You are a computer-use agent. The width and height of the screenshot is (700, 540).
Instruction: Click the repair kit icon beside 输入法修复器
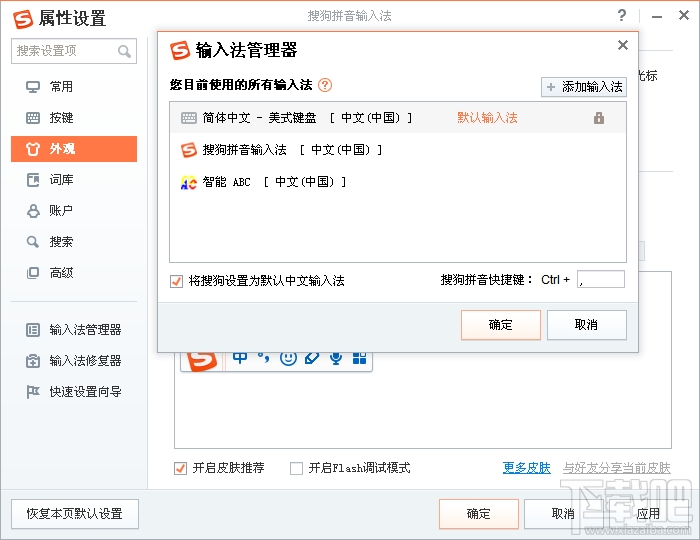[33, 361]
